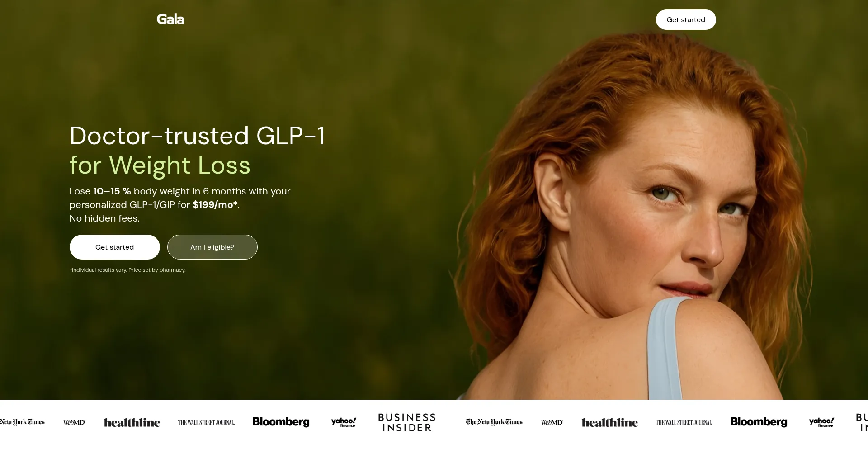This screenshot has height=449, width=868.
Task: Click the fully visible The New York Times logo
Action: click(x=494, y=422)
